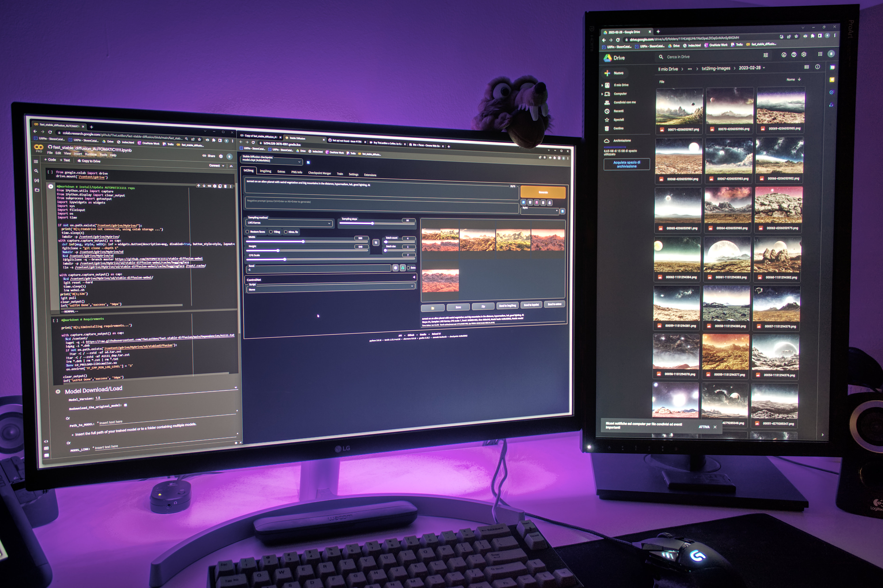Show Drive details info panel

(817, 67)
